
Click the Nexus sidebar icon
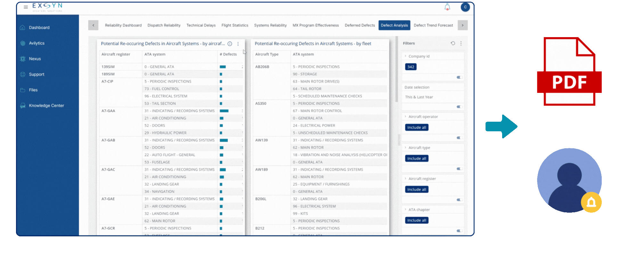point(22,59)
